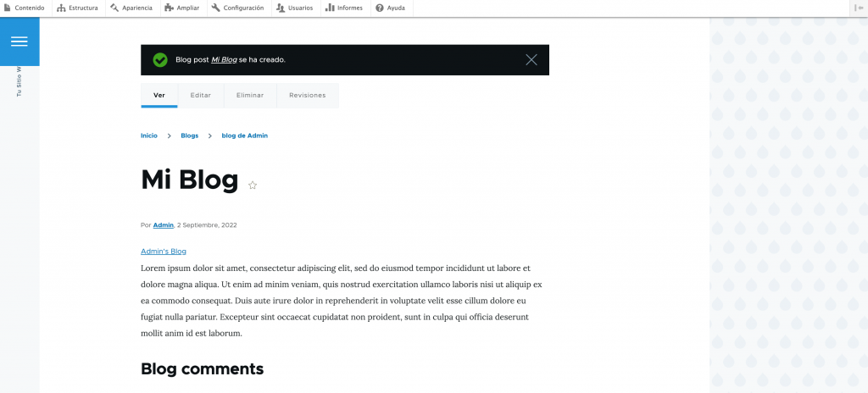Open the Estructura admin menu
This screenshot has height=393, width=868.
(77, 8)
